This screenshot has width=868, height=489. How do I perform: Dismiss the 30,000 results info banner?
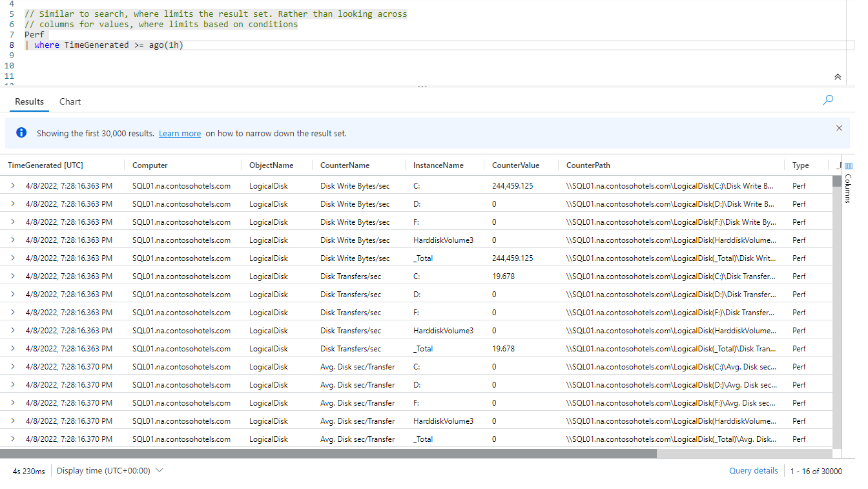click(839, 128)
